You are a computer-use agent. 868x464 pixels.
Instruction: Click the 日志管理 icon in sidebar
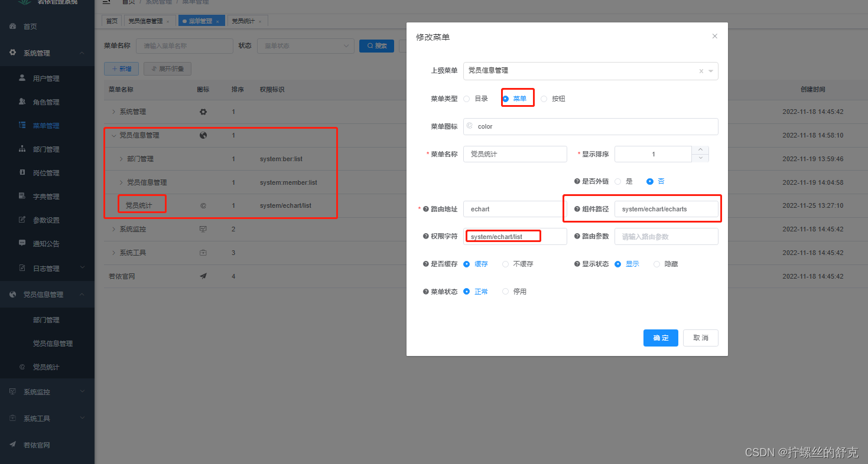point(22,268)
